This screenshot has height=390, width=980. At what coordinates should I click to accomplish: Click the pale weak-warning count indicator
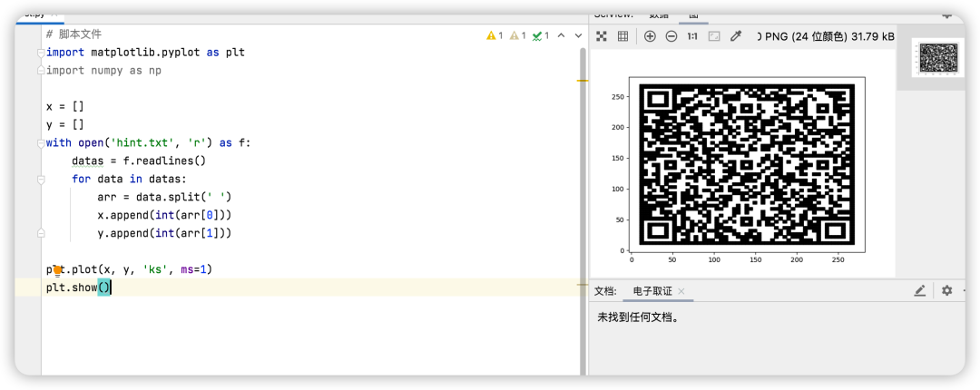click(518, 35)
